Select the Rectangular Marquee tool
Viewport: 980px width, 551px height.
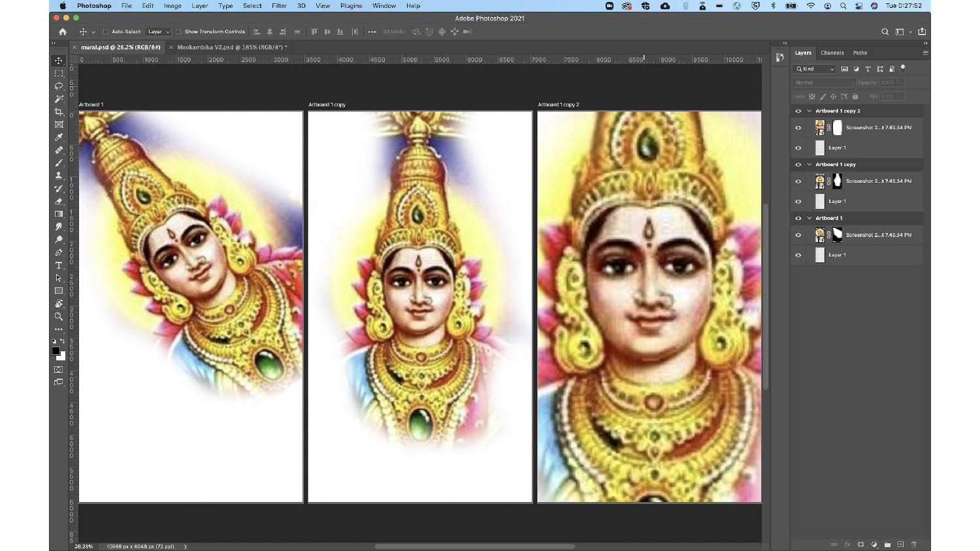(x=59, y=74)
